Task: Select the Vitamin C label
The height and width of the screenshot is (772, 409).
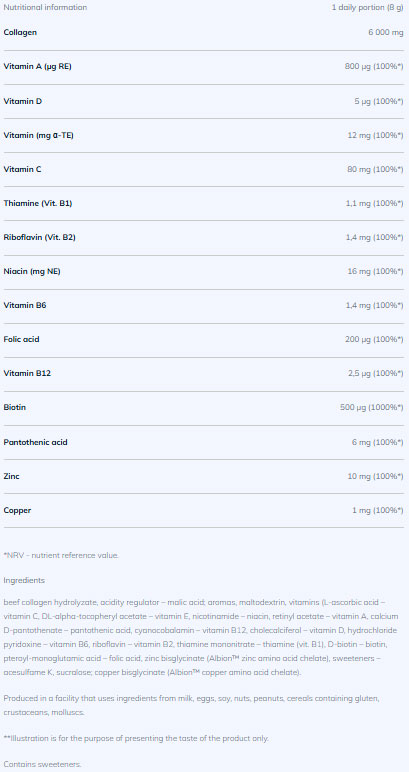Action: (22, 169)
